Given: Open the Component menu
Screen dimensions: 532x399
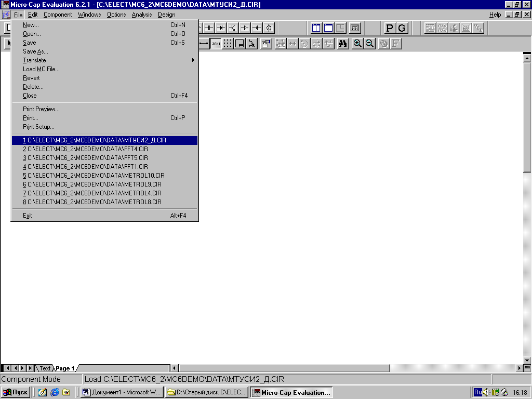Looking at the screenshot, I should (58, 15).
